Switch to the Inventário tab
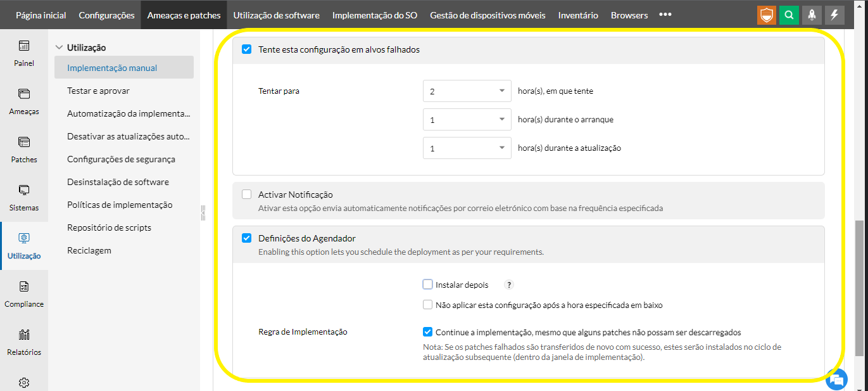This screenshot has width=868, height=391. click(x=577, y=15)
